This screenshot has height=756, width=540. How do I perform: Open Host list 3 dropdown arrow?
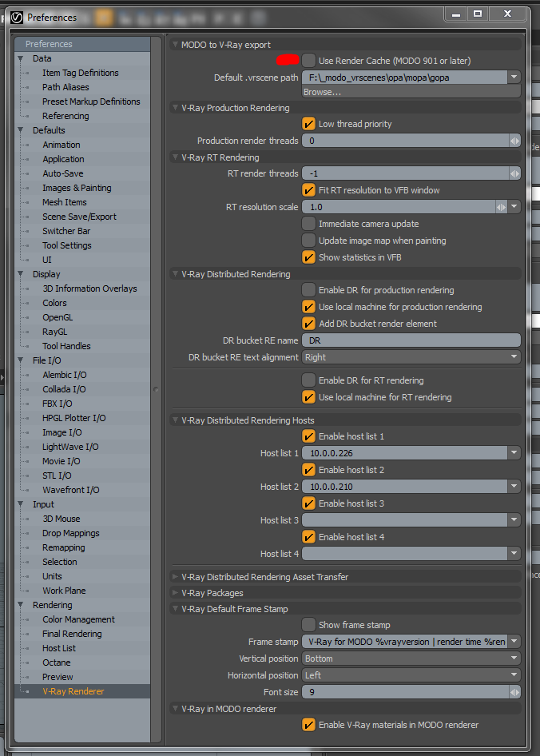pyautogui.click(x=514, y=519)
